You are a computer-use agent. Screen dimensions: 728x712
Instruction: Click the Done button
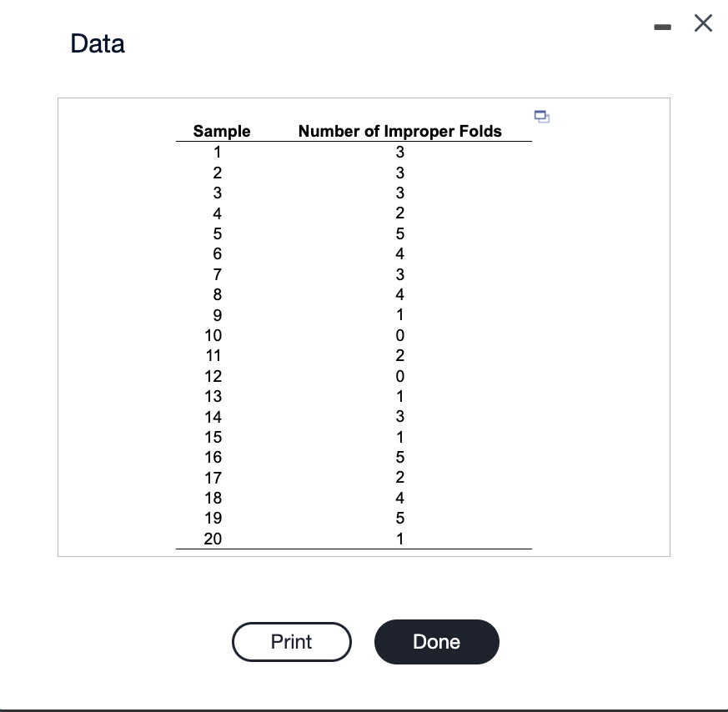(436, 642)
